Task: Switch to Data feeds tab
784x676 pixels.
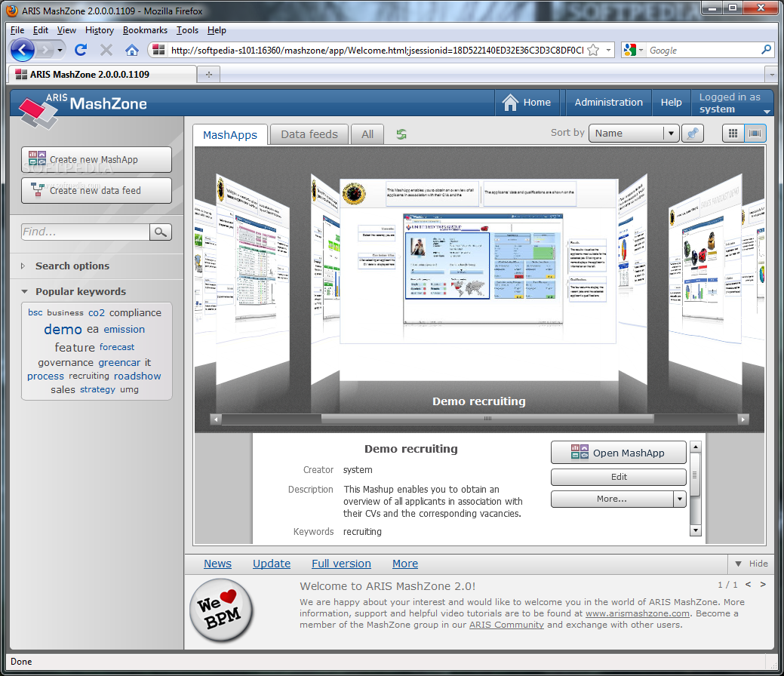Action: coord(309,134)
